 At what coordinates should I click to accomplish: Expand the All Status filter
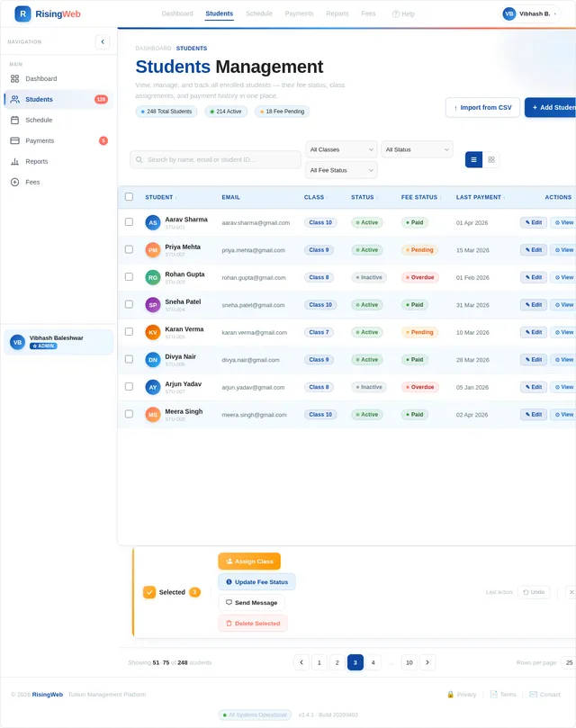tap(417, 149)
